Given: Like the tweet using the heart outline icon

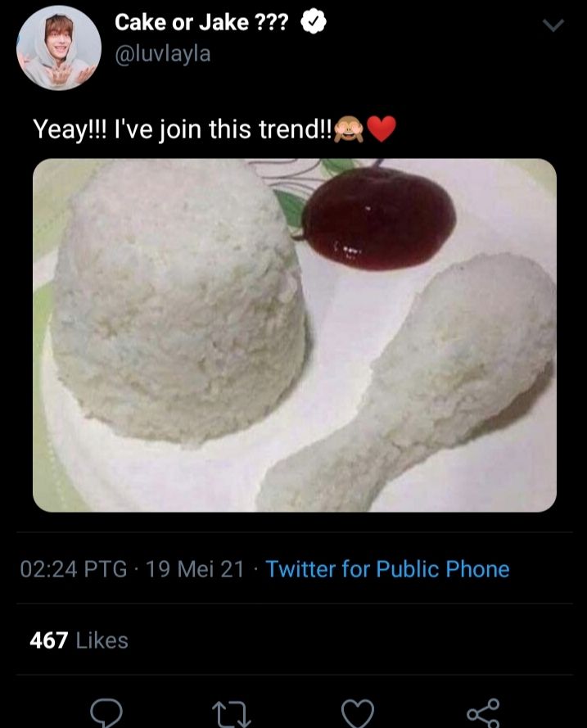Looking at the screenshot, I should (x=357, y=713).
